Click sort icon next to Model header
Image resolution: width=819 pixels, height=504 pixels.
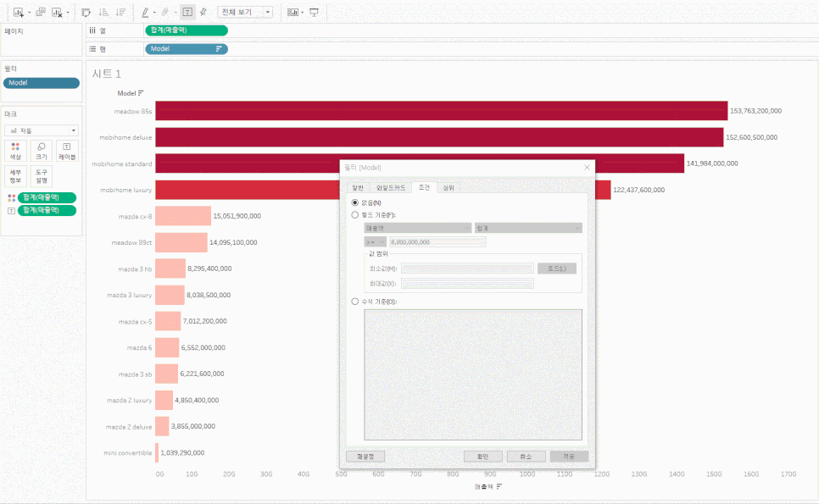(141, 93)
